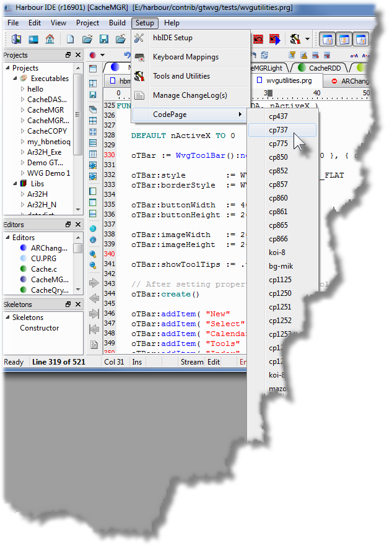This screenshot has height=549, width=392.
Task: Click the horizontal stack layout icon
Action: click(x=93, y=143)
